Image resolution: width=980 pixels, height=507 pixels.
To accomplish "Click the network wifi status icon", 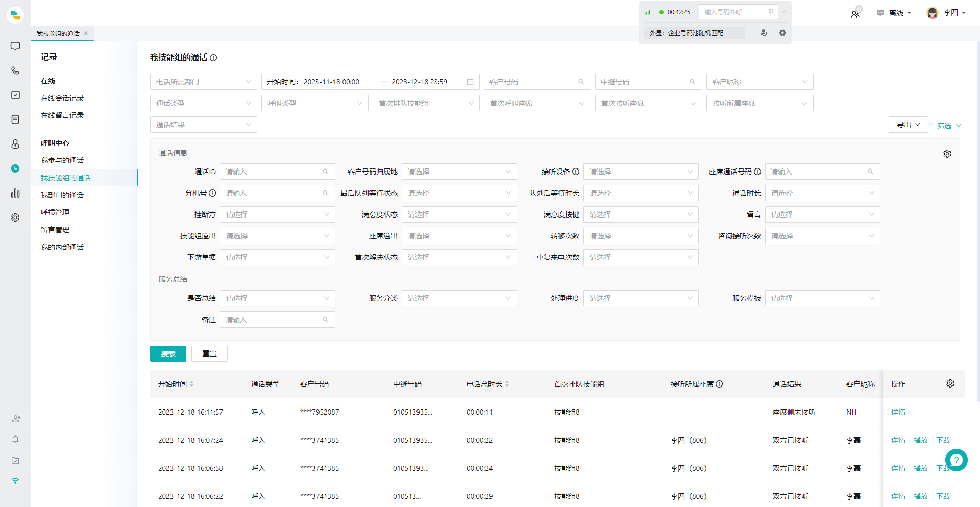I will (15, 481).
